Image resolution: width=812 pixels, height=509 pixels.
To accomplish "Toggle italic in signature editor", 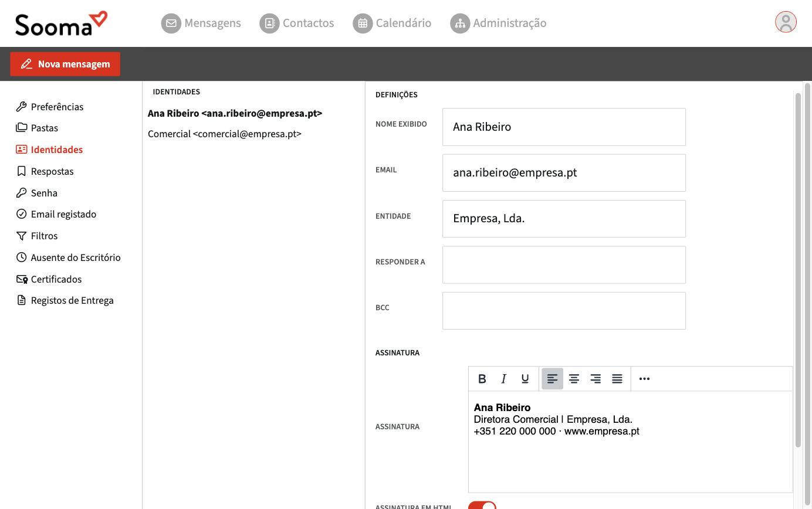I will 503,379.
